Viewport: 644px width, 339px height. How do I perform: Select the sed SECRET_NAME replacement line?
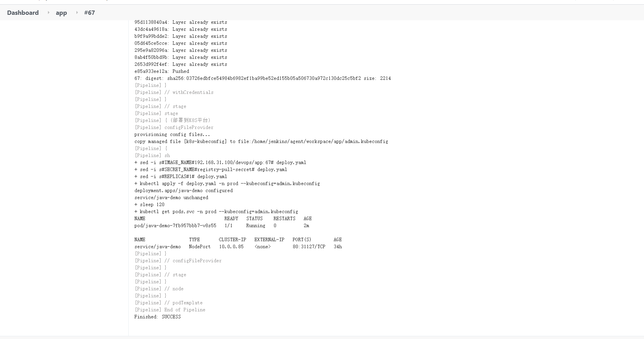[211, 169]
